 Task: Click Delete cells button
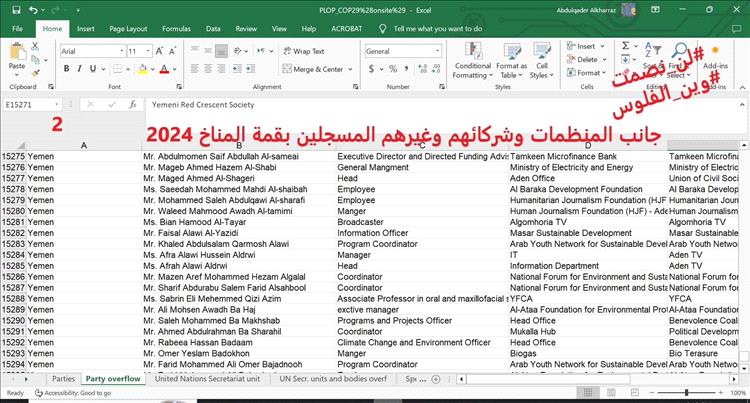click(587, 60)
